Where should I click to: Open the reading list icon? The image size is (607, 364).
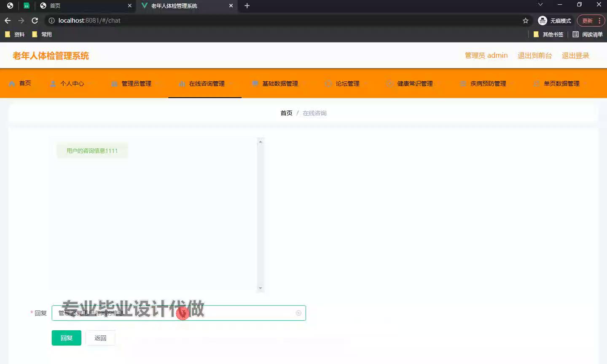(575, 35)
